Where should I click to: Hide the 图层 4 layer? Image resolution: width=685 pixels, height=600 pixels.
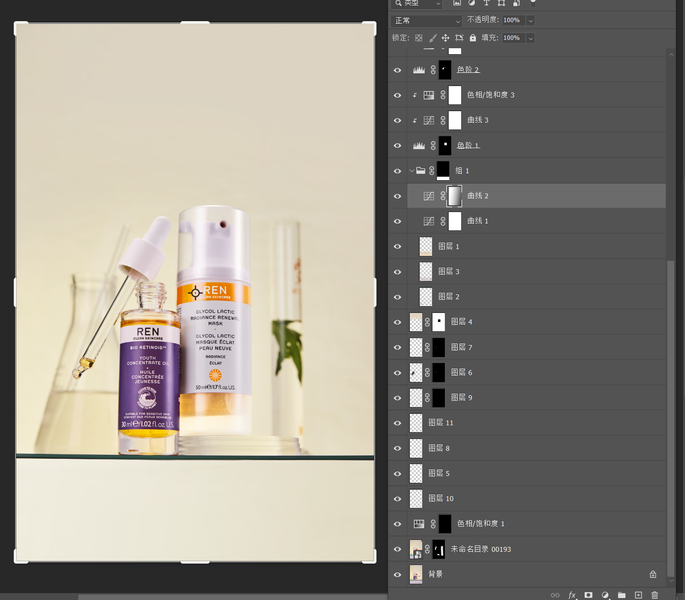point(397,322)
